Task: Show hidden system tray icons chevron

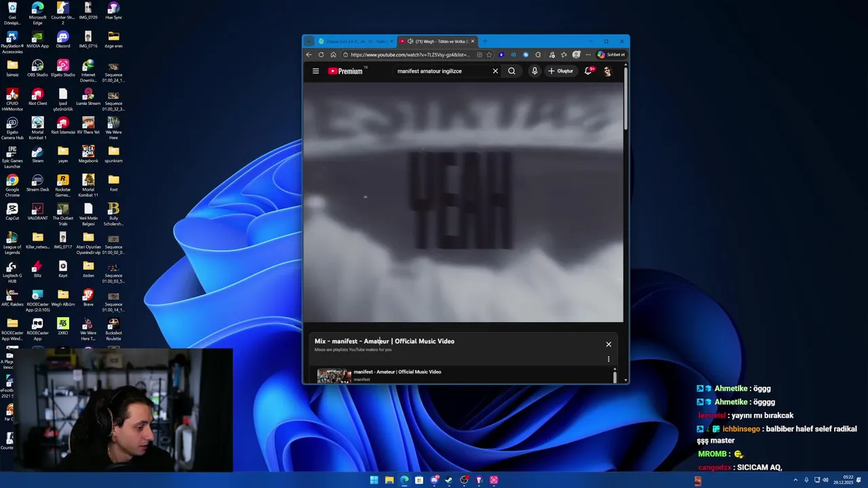Action: [x=795, y=480]
